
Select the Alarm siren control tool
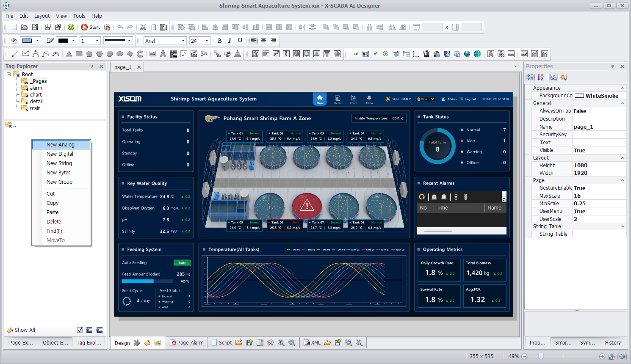click(x=426, y=54)
